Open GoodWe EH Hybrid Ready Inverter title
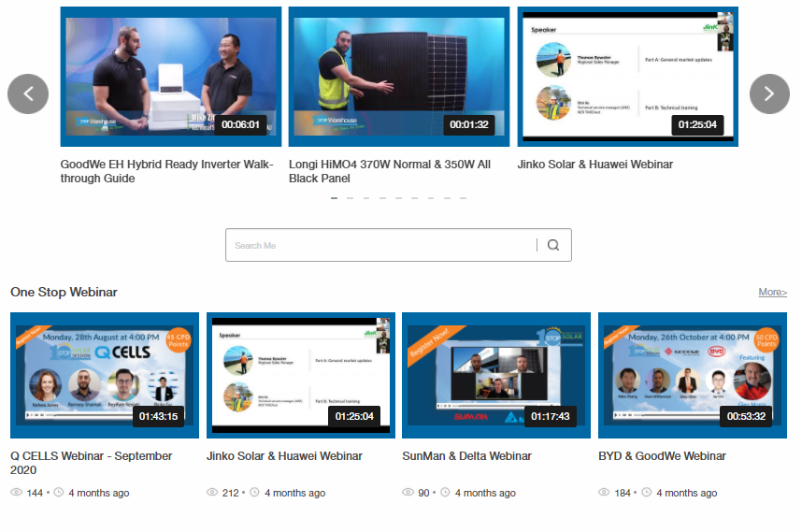The image size is (802, 532). [166, 171]
